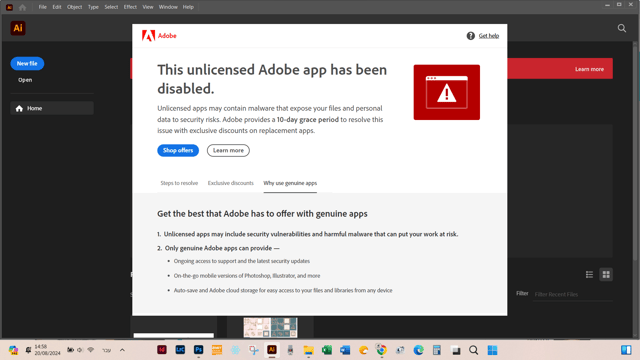Click bullet 'On-the-go mobile versions of Photoshop, Illustrator, and more'
Viewport: 640px width, 360px height.
[247, 276]
